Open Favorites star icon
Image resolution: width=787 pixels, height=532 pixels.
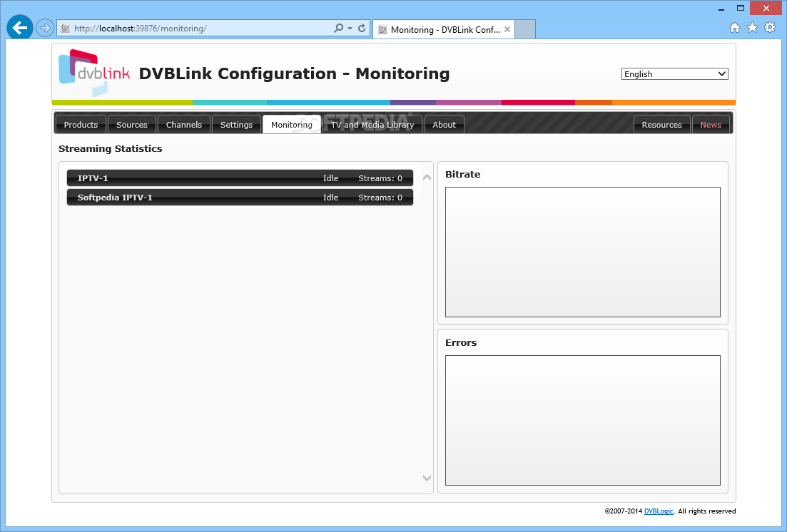pos(752,28)
